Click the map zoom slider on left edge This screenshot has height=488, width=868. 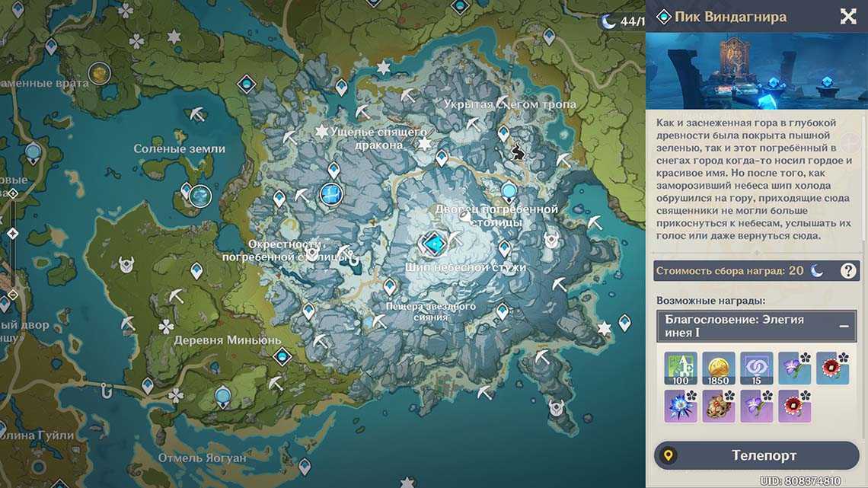click(12, 233)
